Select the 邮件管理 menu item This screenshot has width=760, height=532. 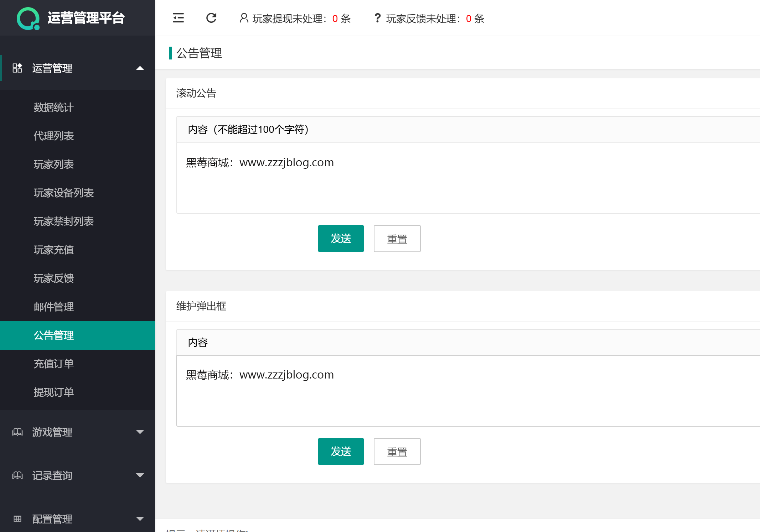[53, 307]
